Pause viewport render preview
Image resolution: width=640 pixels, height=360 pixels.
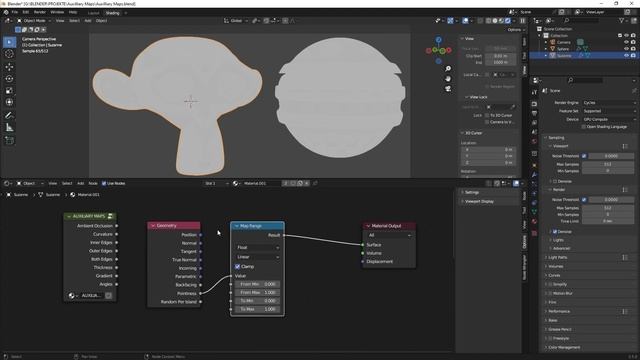coord(522,20)
